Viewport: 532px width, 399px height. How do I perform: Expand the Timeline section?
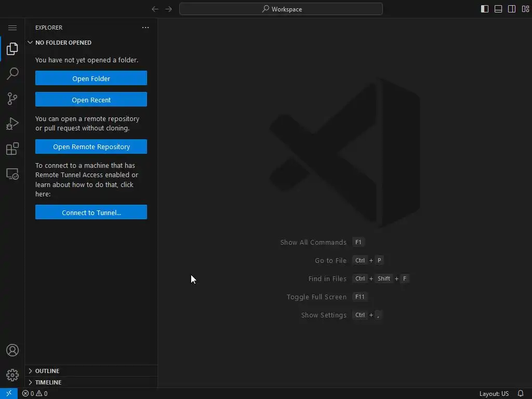click(x=91, y=382)
